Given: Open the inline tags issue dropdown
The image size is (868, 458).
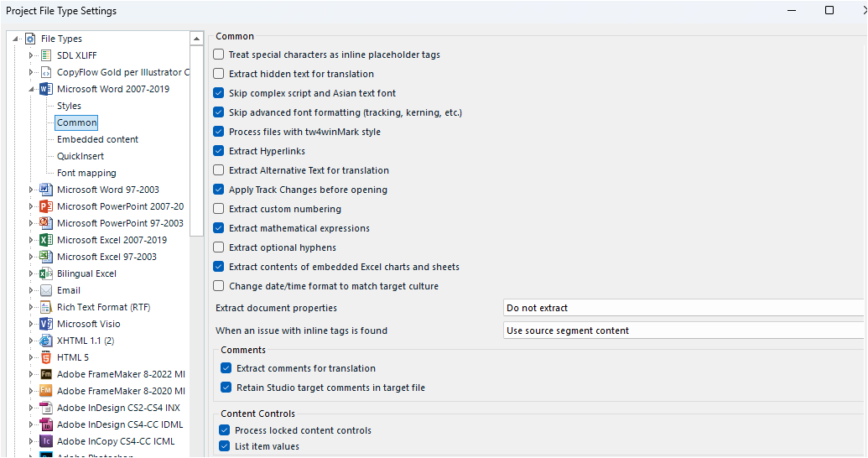Looking at the screenshot, I should tap(685, 330).
